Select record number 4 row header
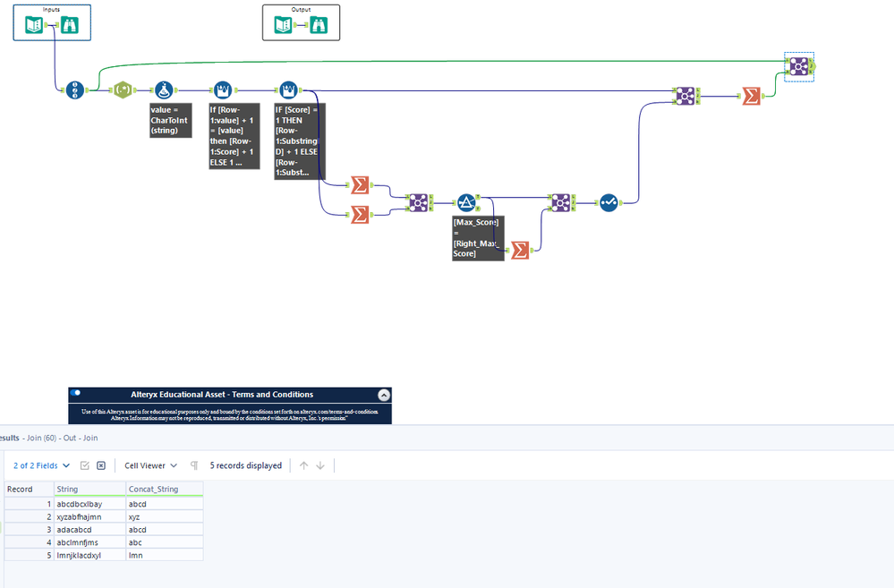This screenshot has width=894, height=588. point(29,542)
